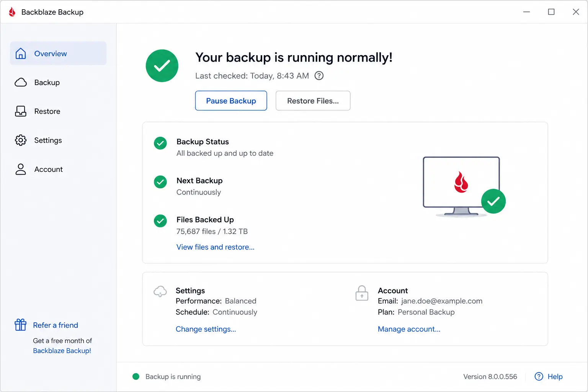588x392 pixels.
Task: Switch to the Restore section
Action: [x=58, y=111]
